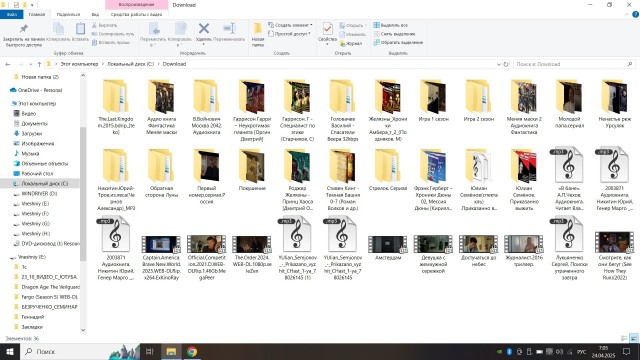
Task: Click the quick access toolbar properties checkbox icon
Action: tap(16, 5)
